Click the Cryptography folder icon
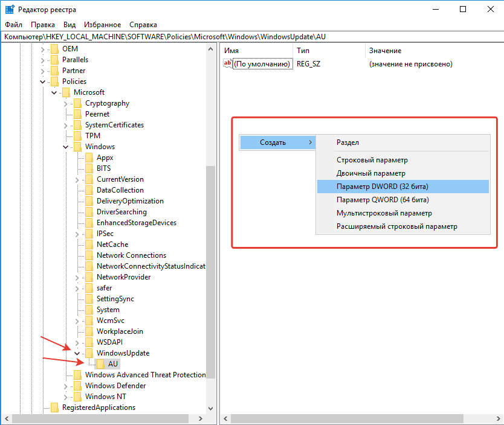504x425 pixels. [77, 103]
